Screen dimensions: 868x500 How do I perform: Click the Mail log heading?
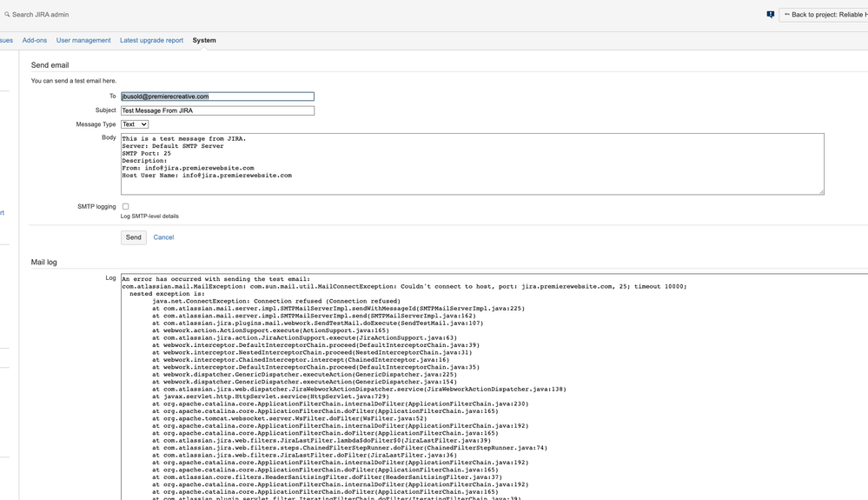coord(43,263)
